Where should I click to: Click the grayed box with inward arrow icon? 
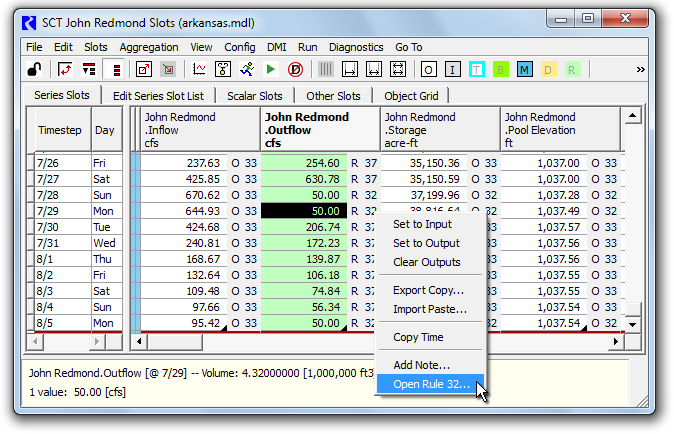168,69
